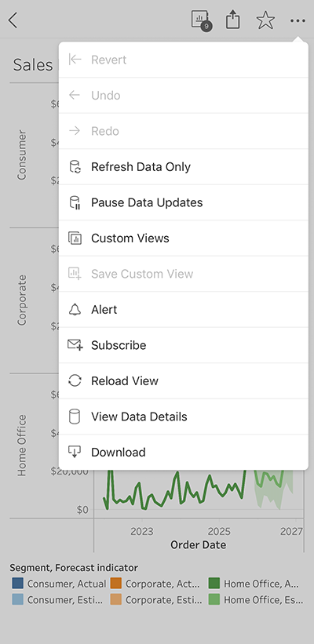Tap the share icon in top bar
The width and height of the screenshot is (314, 644).
click(232, 20)
